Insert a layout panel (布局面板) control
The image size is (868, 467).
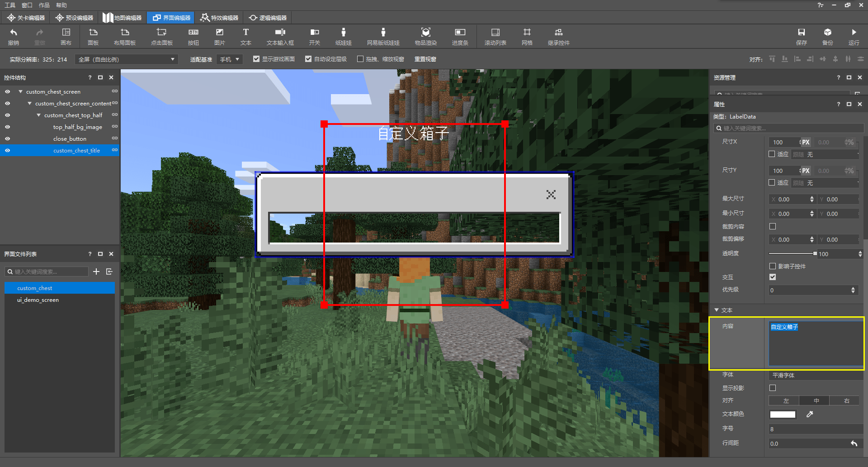click(125, 36)
